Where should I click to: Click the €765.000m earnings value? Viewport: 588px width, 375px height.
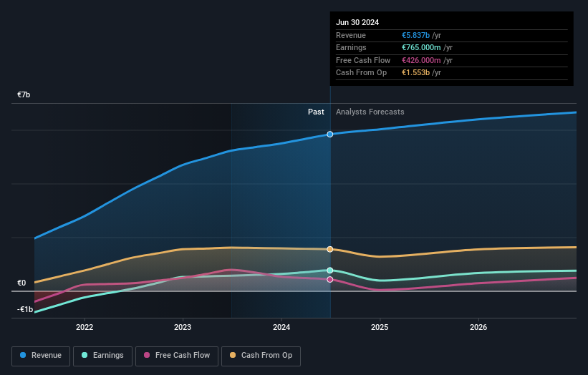coord(422,47)
